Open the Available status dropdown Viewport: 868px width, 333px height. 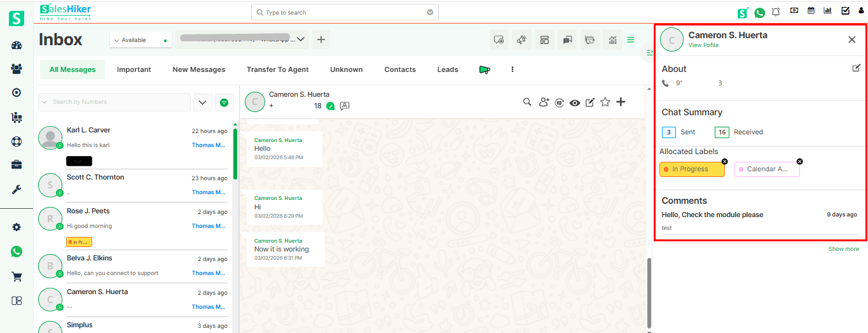click(140, 40)
